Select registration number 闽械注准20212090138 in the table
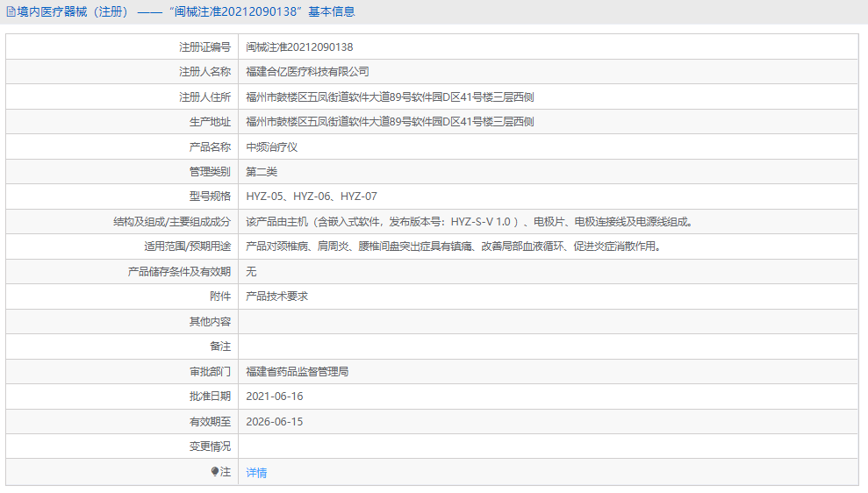The image size is (868, 493). coord(299,47)
